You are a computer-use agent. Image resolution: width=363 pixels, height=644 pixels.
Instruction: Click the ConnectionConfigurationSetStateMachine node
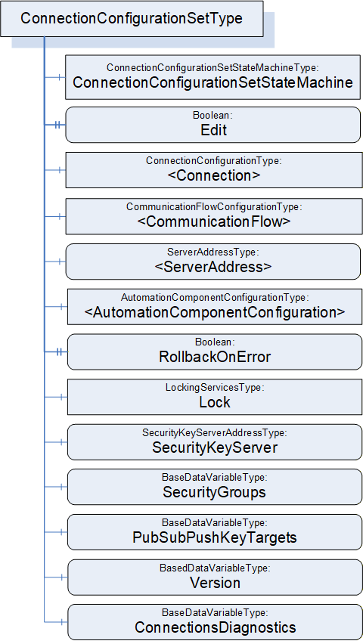(x=213, y=77)
